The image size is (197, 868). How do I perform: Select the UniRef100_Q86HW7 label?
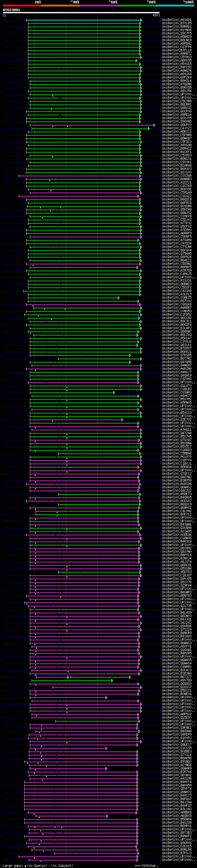pyautogui.click(x=177, y=331)
